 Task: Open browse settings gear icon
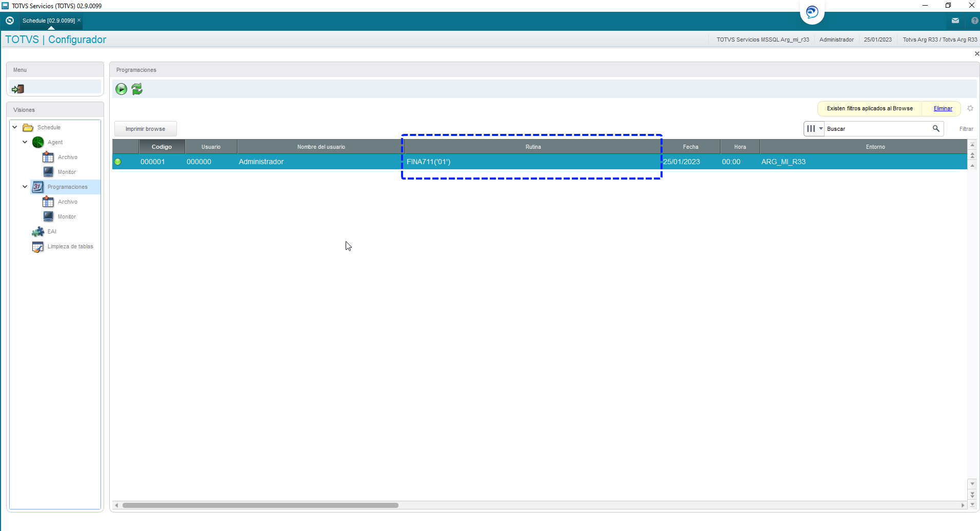(970, 108)
